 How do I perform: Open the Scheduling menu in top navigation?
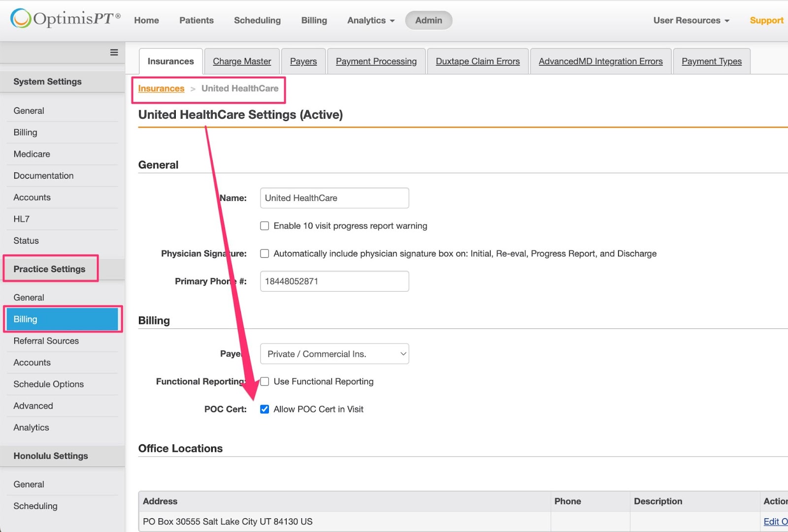click(257, 20)
